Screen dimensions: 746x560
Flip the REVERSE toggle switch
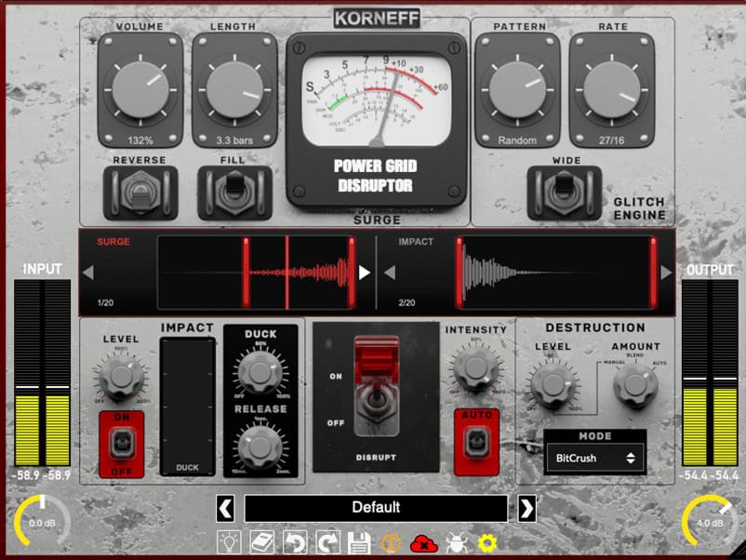tap(140, 191)
